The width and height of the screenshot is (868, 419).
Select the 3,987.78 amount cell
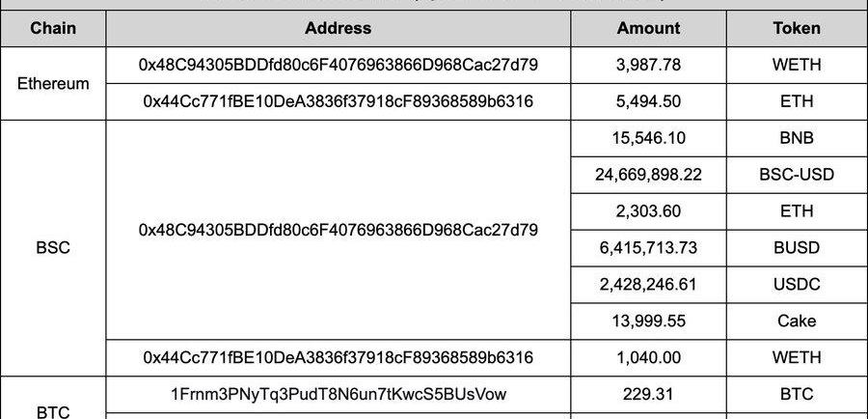coord(648,65)
